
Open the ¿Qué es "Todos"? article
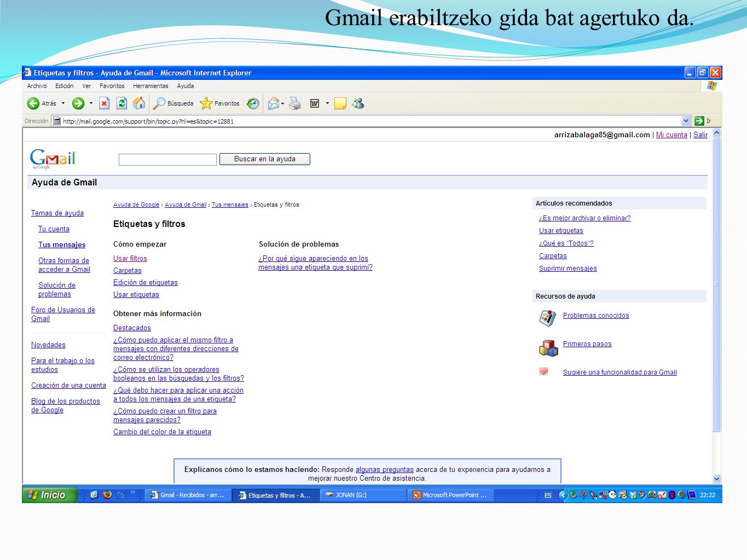[566, 243]
